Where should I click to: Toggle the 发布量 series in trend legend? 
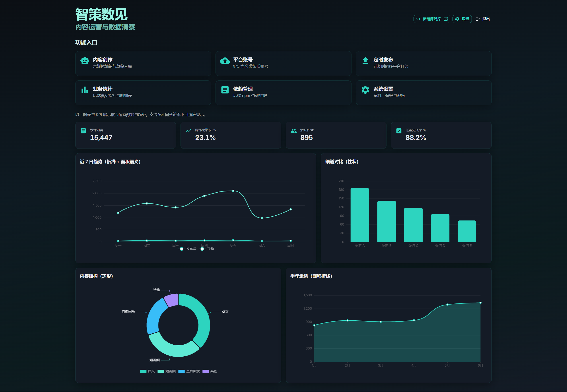click(x=188, y=249)
